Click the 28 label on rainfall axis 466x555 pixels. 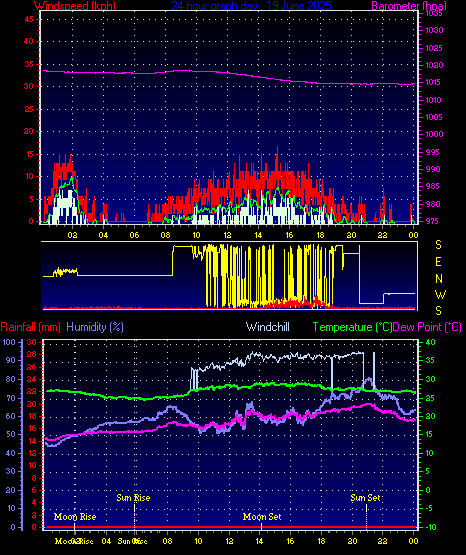pyautogui.click(x=32, y=354)
